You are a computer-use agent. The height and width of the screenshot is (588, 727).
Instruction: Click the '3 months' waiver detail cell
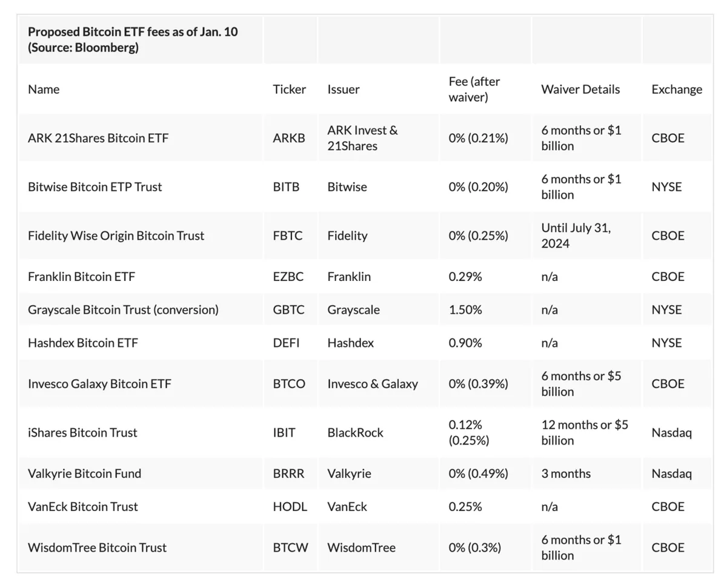(x=566, y=474)
